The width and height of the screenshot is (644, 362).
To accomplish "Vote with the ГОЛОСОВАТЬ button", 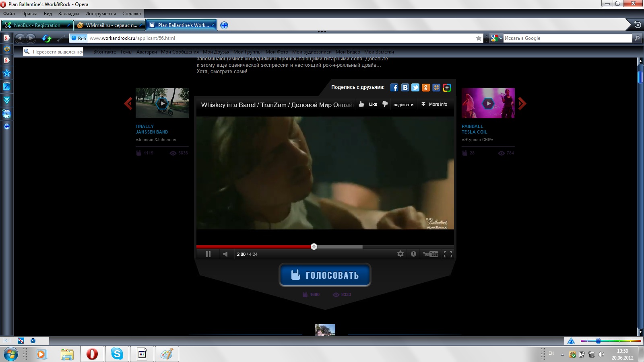I will [x=325, y=275].
